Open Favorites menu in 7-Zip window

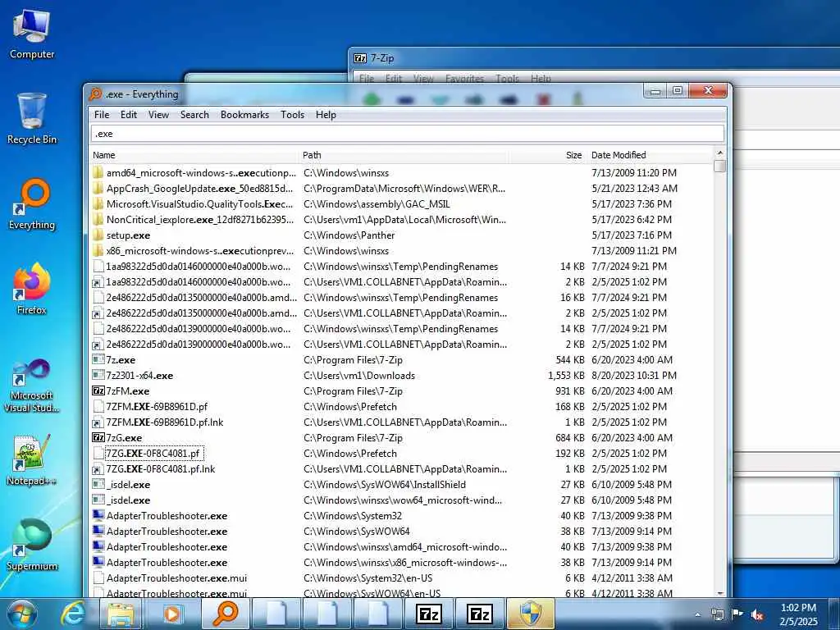(464, 79)
